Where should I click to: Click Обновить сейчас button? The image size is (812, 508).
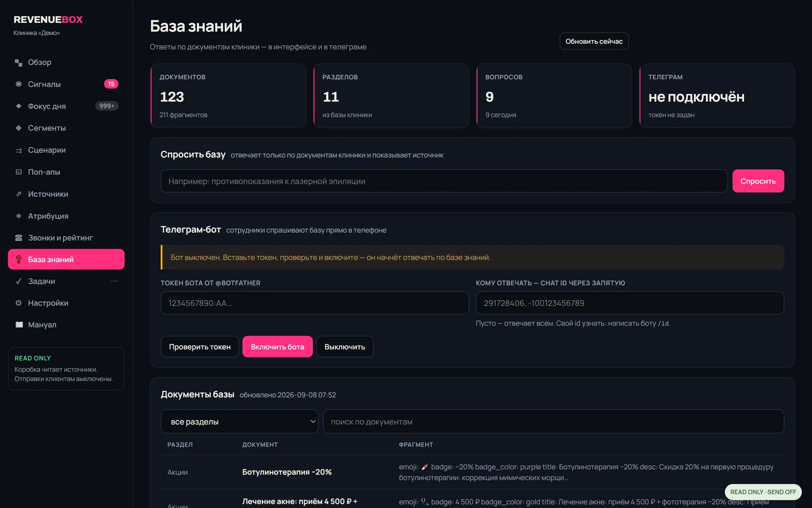594,41
